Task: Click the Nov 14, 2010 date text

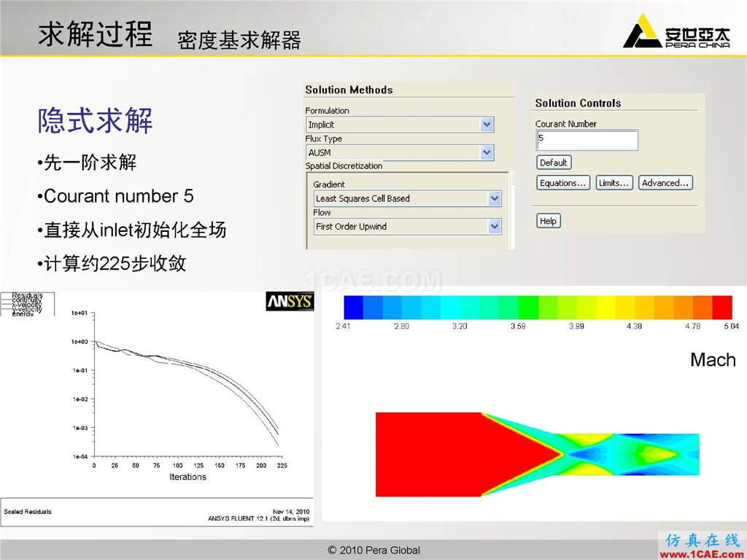Action: [x=291, y=512]
